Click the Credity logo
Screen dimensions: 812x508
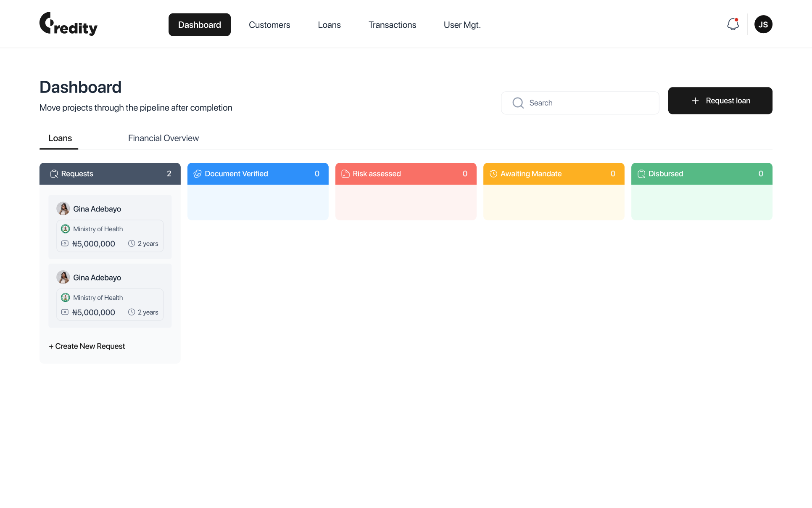point(68,24)
